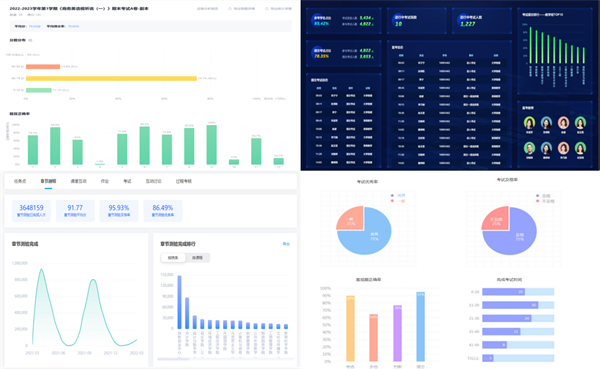
Task: Click the horizontal scrollbar under ranking chart
Action: [x=173, y=359]
